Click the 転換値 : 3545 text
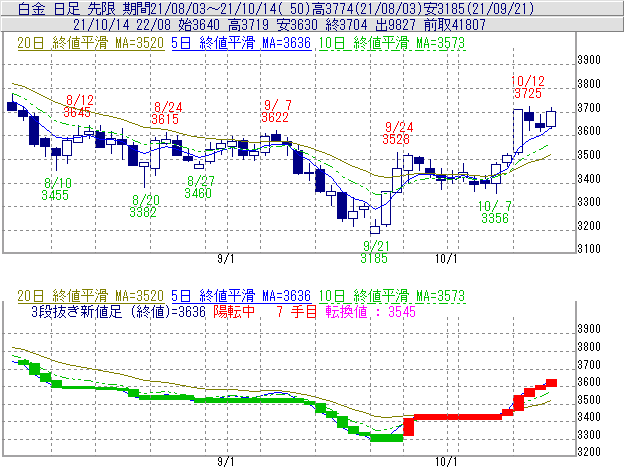 [370, 312]
